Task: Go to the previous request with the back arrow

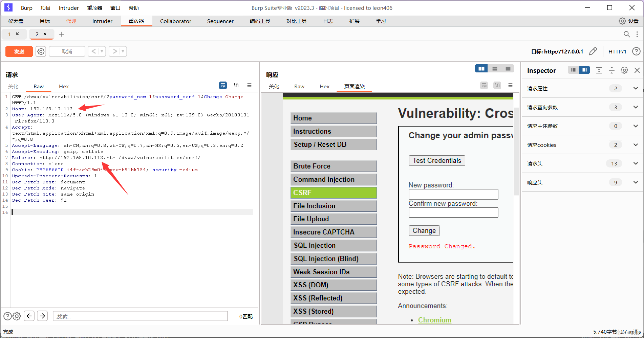Action: 94,51
